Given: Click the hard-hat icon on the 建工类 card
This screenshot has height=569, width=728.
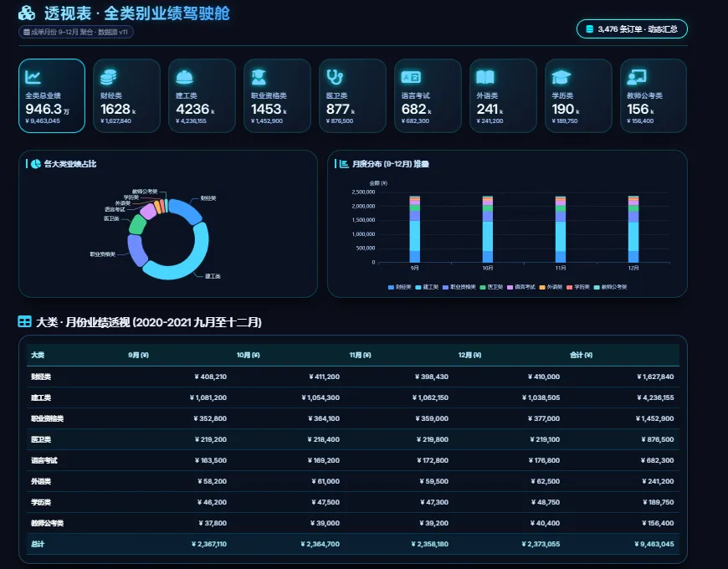Looking at the screenshot, I should point(184,77).
